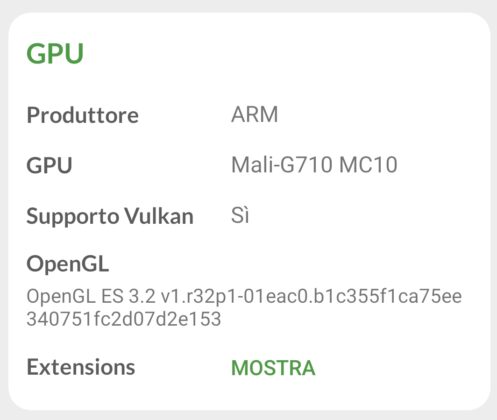Click the word Vulkan

pyautogui.click(x=159, y=216)
